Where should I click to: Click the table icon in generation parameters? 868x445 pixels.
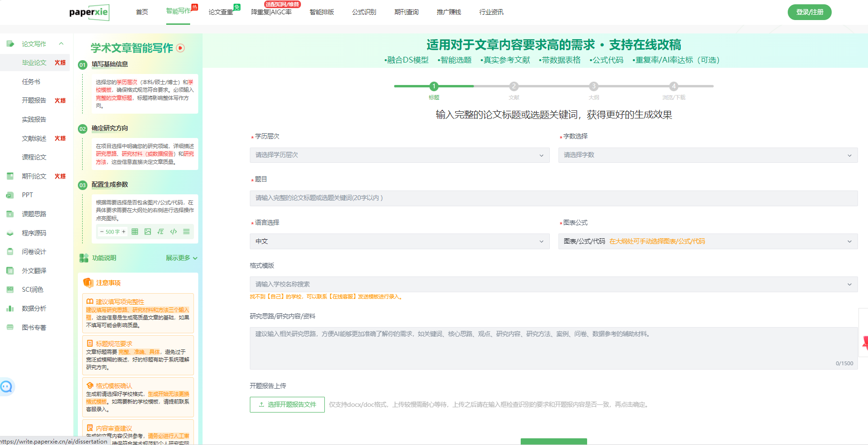(135, 232)
